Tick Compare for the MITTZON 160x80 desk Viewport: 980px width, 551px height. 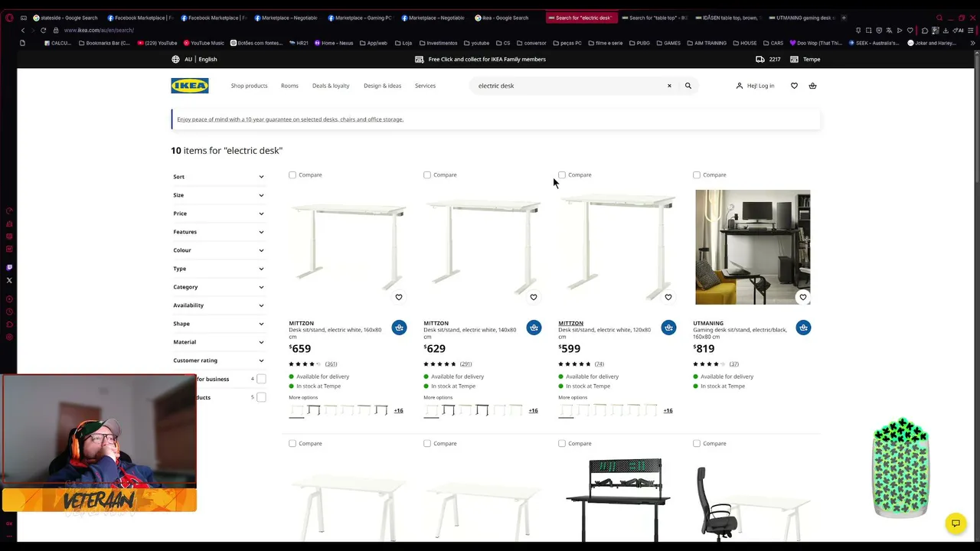(x=292, y=175)
